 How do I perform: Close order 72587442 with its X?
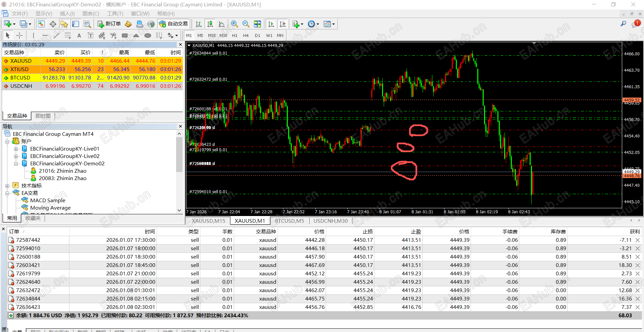pyautogui.click(x=638, y=240)
